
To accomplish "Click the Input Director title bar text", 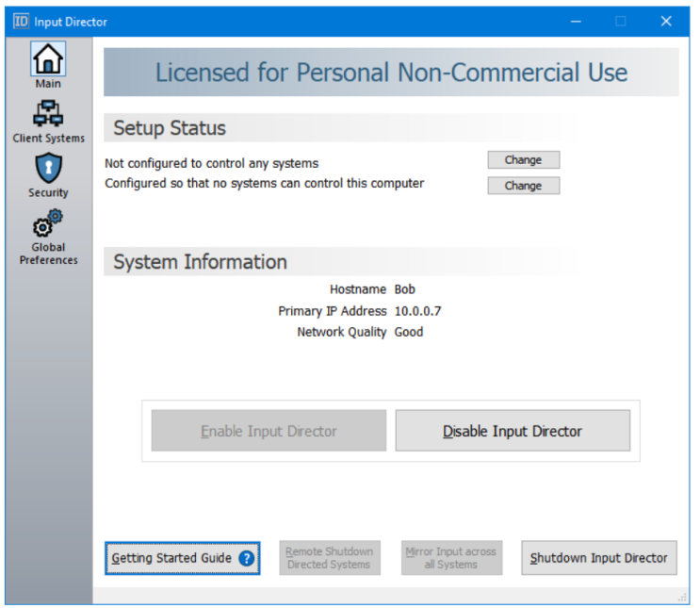I will [x=71, y=22].
